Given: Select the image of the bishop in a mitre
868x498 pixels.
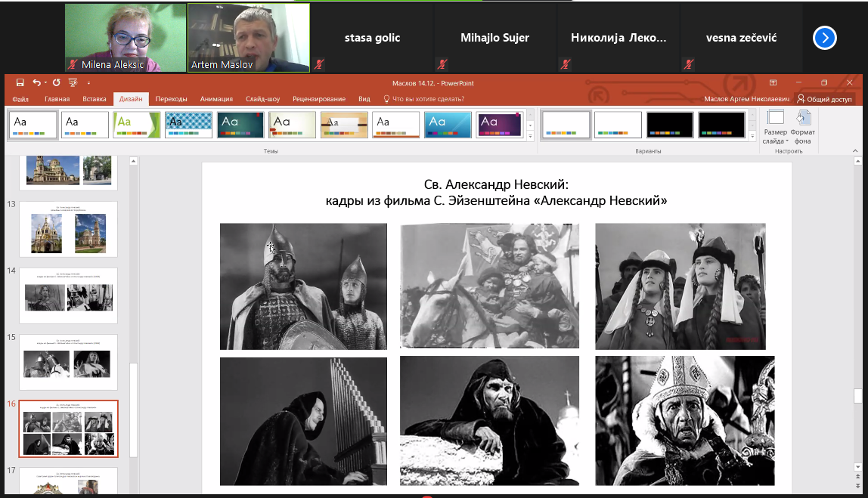Looking at the screenshot, I should [685, 421].
